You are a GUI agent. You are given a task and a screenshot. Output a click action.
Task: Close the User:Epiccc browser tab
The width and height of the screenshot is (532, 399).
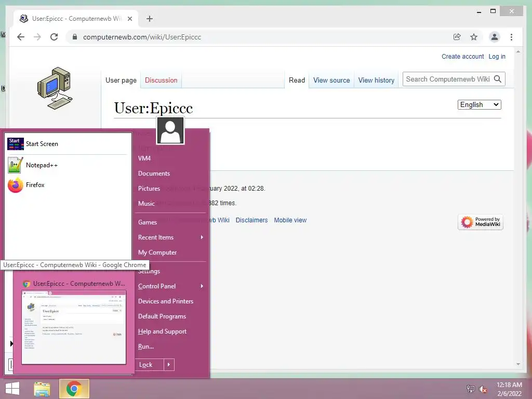[x=129, y=19]
